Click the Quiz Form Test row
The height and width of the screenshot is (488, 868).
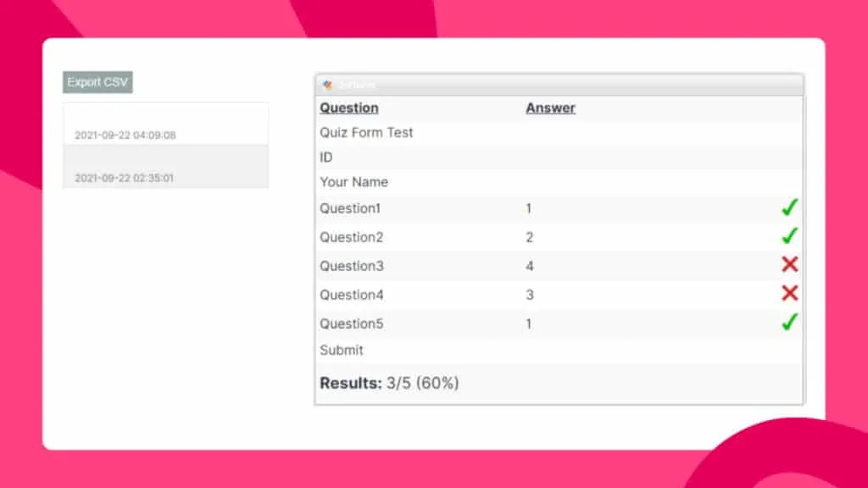tap(366, 132)
